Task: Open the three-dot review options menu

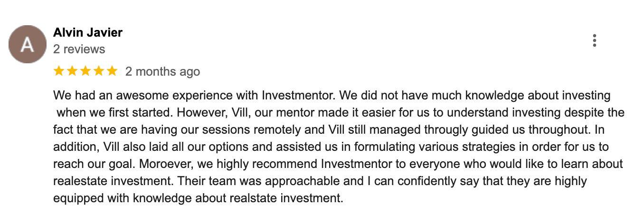Action: tap(594, 41)
